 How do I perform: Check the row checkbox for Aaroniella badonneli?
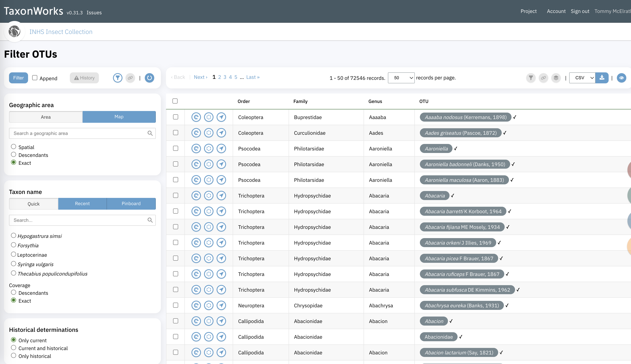point(175,164)
